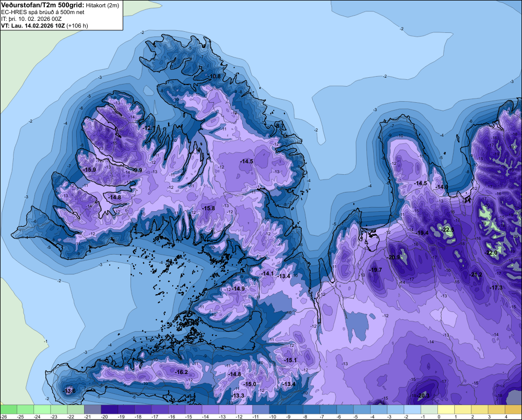Click the -17.3 temperature value
Viewport: 522px width, 420px height.
click(496, 287)
